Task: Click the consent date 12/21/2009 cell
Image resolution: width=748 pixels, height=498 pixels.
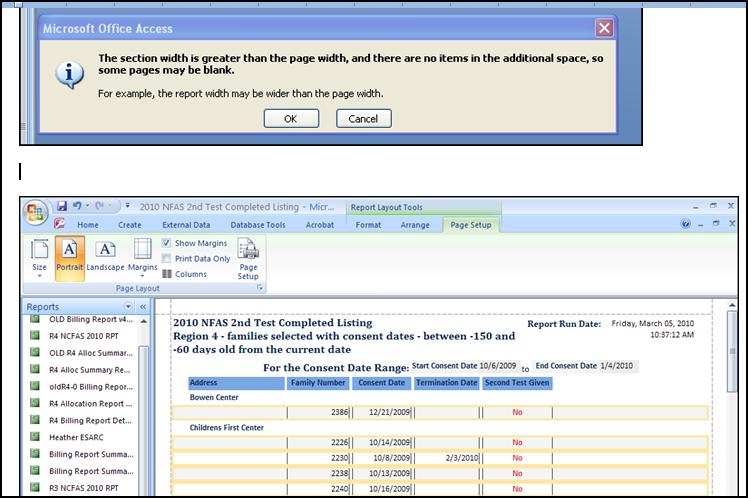Action: click(x=383, y=412)
